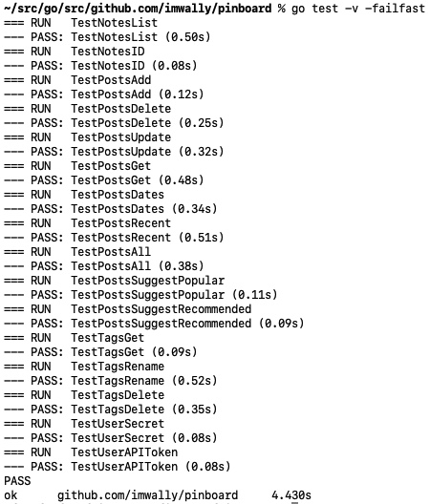Image resolution: width=430 pixels, height=504 pixels.
Task: Click PASS: TestNotesList (0.50s) line
Action: (x=107, y=37)
